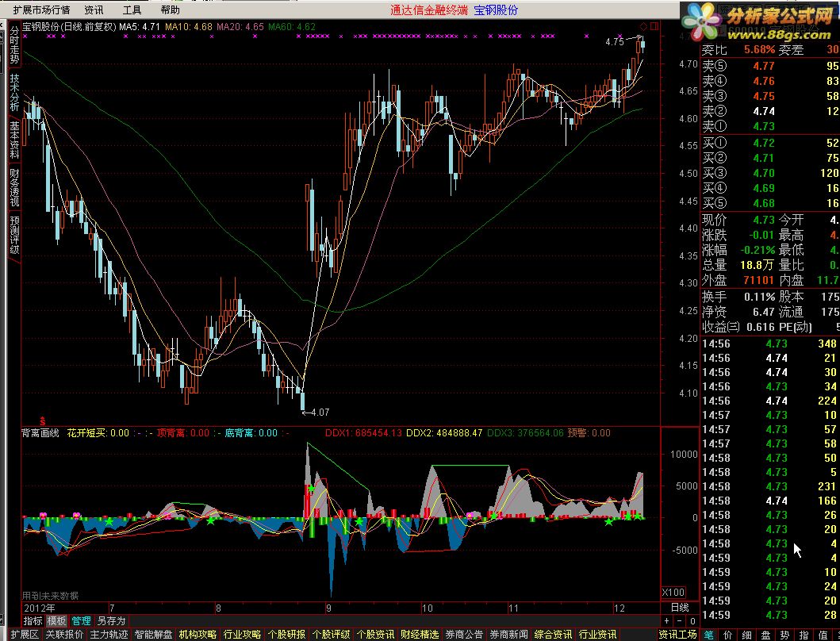Click the DDX2: 484888.47 label
The width and height of the screenshot is (840, 641).
click(x=444, y=432)
